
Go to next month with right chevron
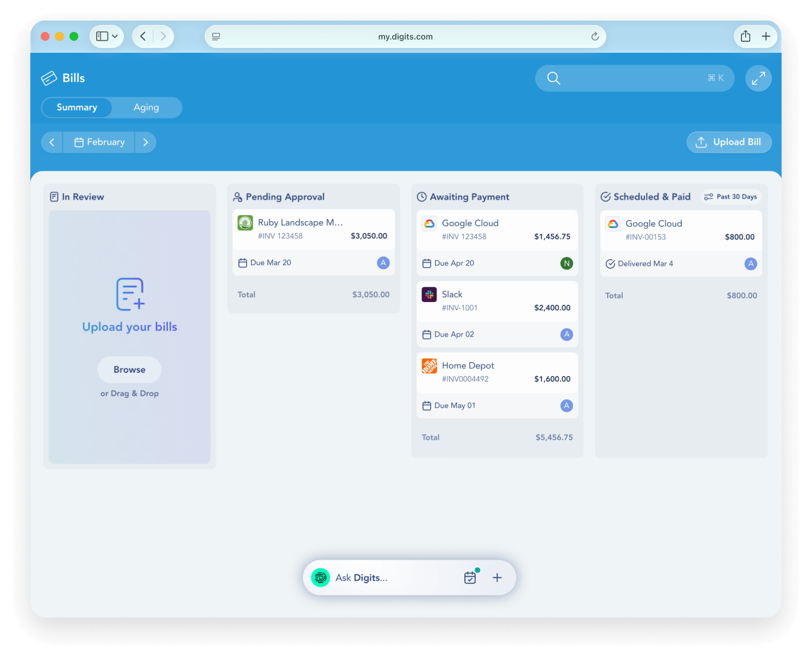coord(146,142)
